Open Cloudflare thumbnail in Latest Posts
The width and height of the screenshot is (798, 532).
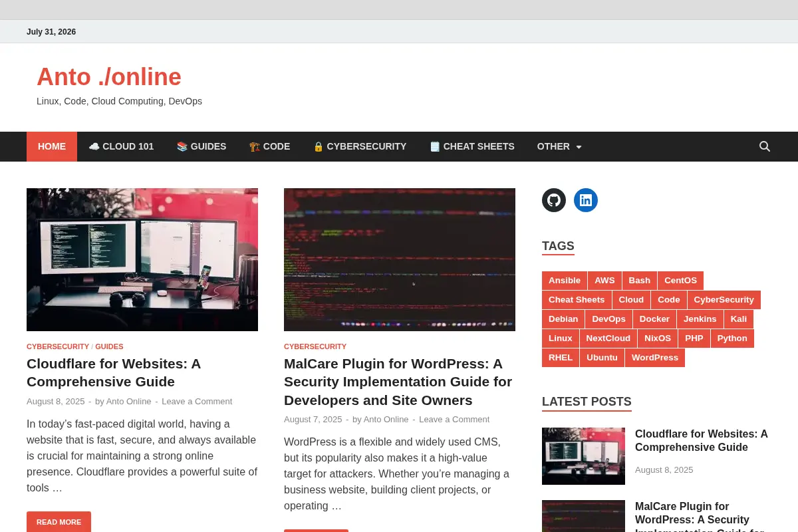click(x=583, y=456)
